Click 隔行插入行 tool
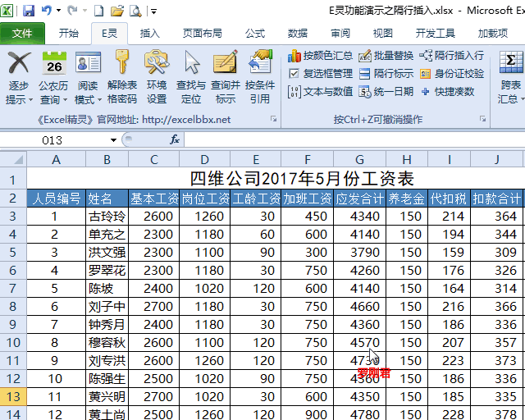Viewport: 525px width, 420px height. 451,56
